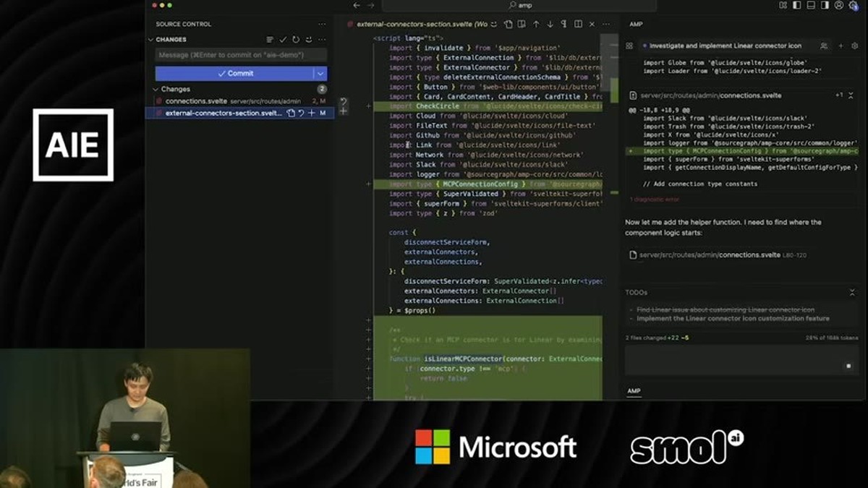
Task: Open file icon on external-connectors-section row
Action: point(291,114)
